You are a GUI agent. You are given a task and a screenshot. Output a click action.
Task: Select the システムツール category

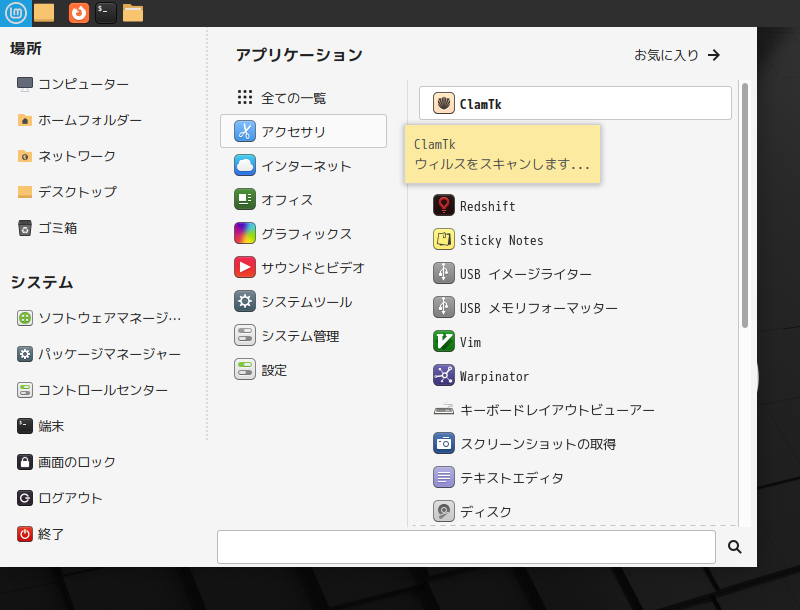303,301
